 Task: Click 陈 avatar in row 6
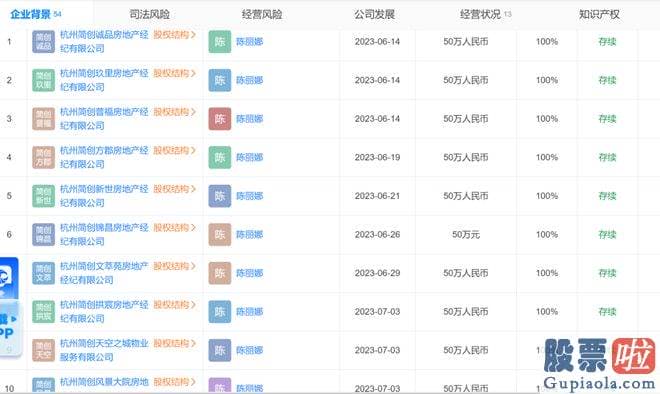click(x=220, y=234)
